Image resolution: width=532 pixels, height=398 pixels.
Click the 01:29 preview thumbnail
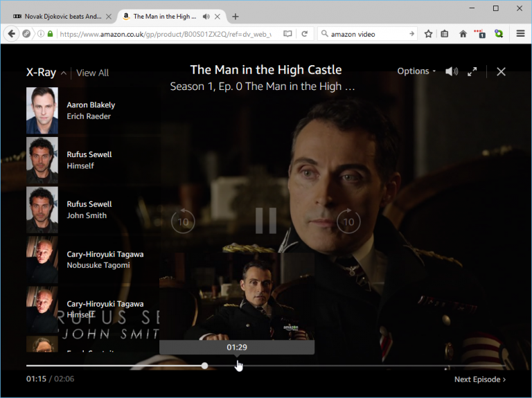(x=237, y=296)
